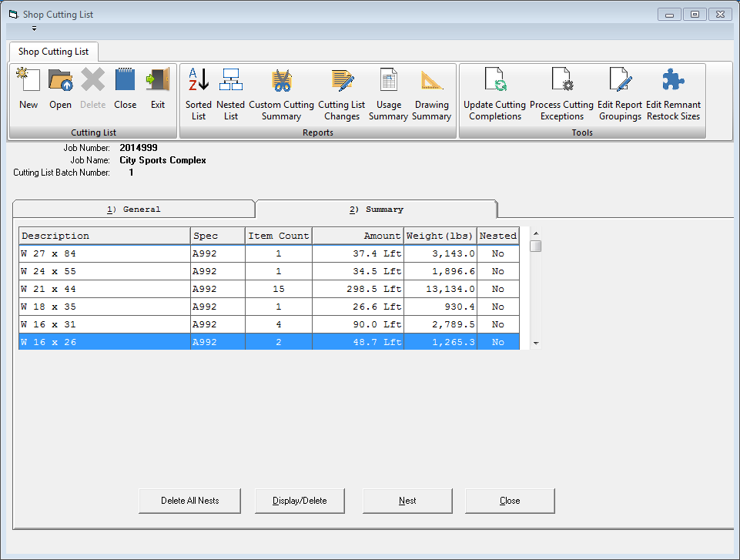Select row W 24 x 55

coord(269,271)
